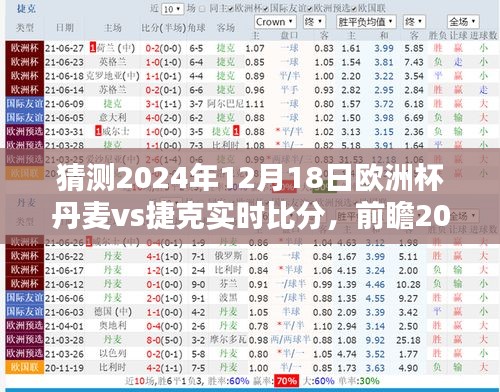Click the 21-06-14 date cell

(64, 90)
